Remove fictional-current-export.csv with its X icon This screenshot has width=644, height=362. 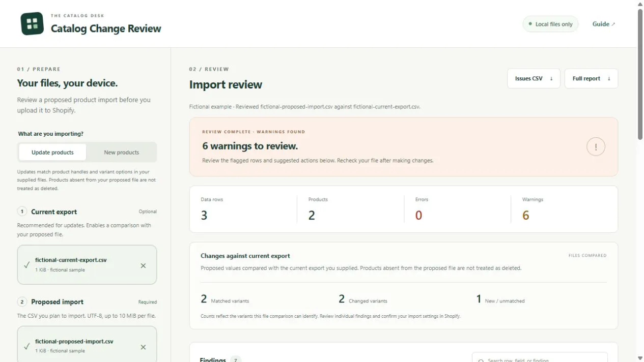143,265
